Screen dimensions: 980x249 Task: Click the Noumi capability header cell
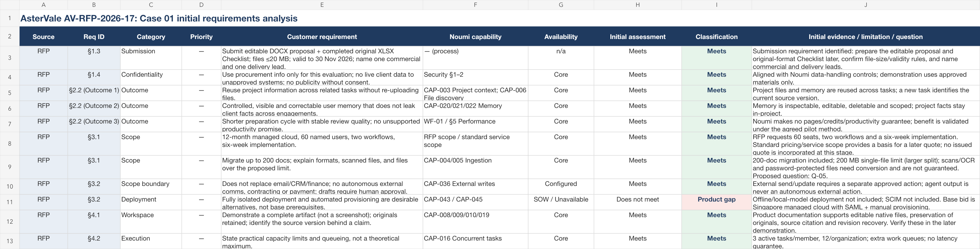click(475, 36)
